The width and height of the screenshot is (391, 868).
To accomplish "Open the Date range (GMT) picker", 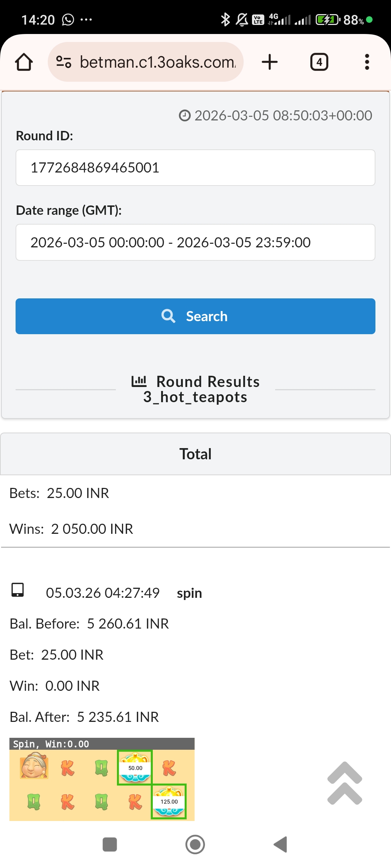I will coord(195,242).
